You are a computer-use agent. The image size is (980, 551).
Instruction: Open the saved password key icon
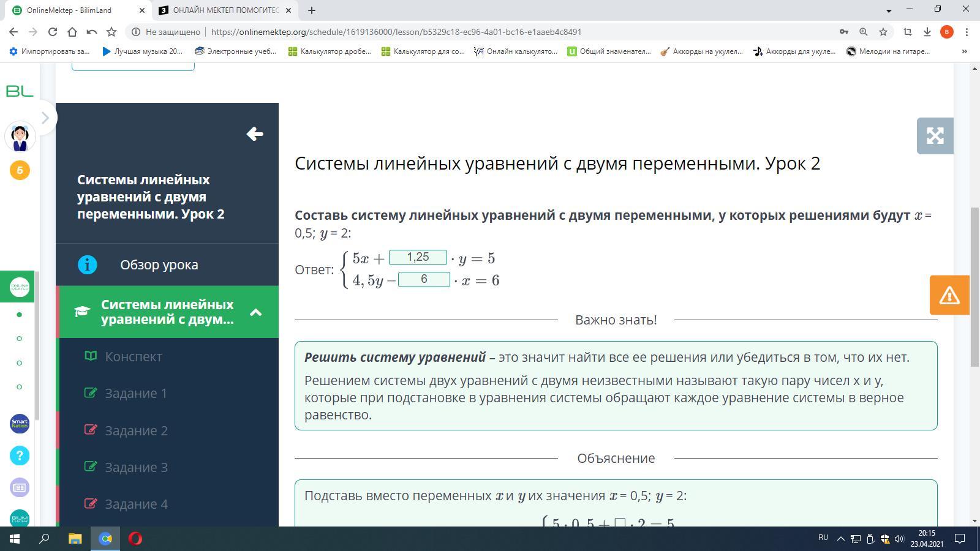tap(844, 32)
